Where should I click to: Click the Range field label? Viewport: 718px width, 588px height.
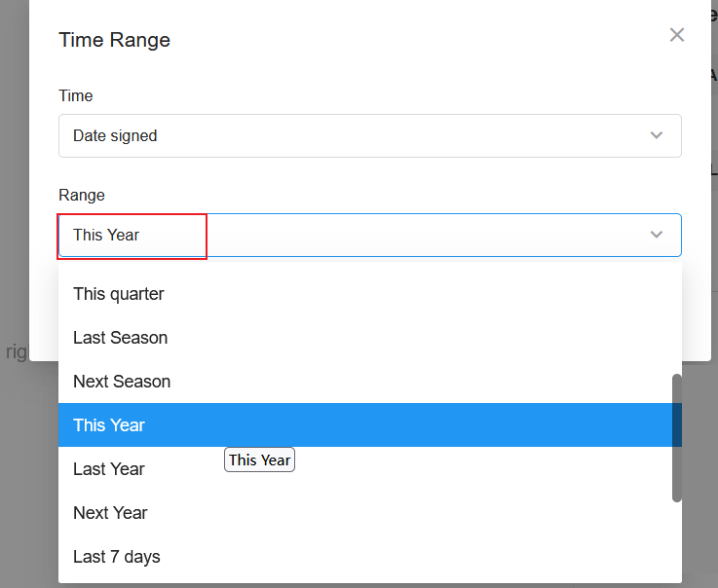tap(82, 195)
